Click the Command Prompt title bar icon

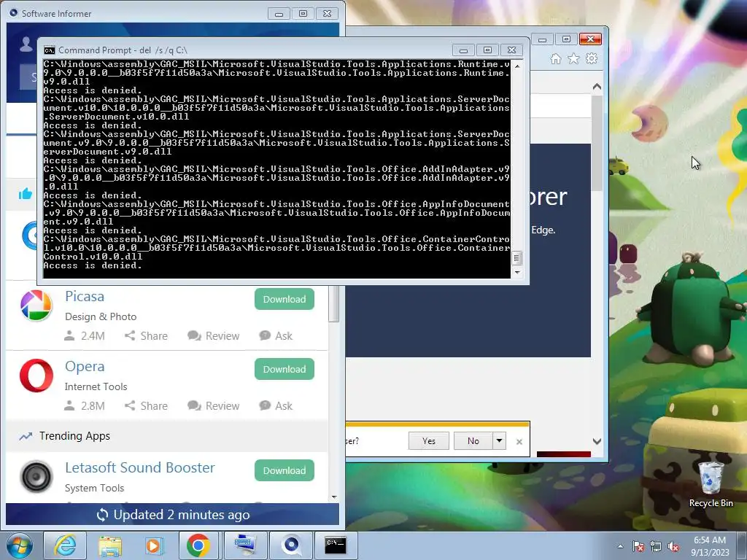click(49, 50)
